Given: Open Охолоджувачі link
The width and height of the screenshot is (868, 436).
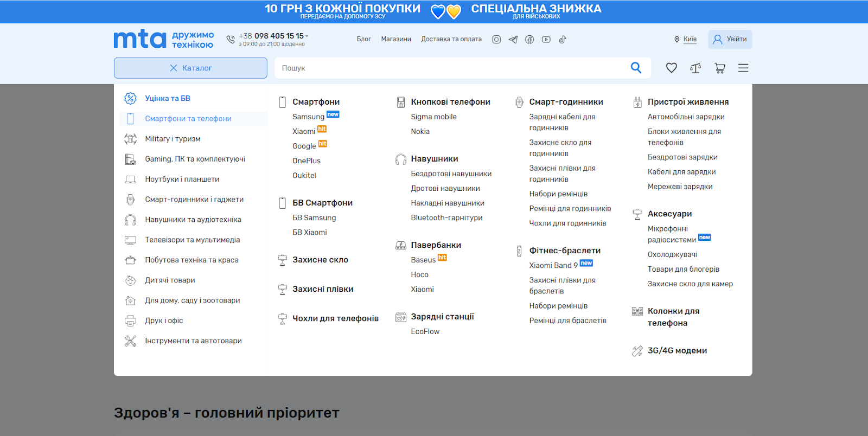Looking at the screenshot, I should (672, 254).
